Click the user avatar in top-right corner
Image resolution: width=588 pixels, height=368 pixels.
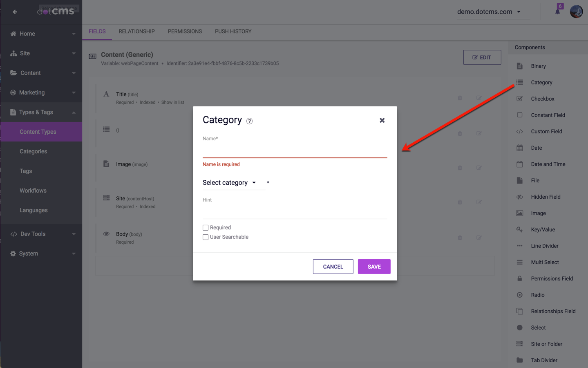(576, 12)
